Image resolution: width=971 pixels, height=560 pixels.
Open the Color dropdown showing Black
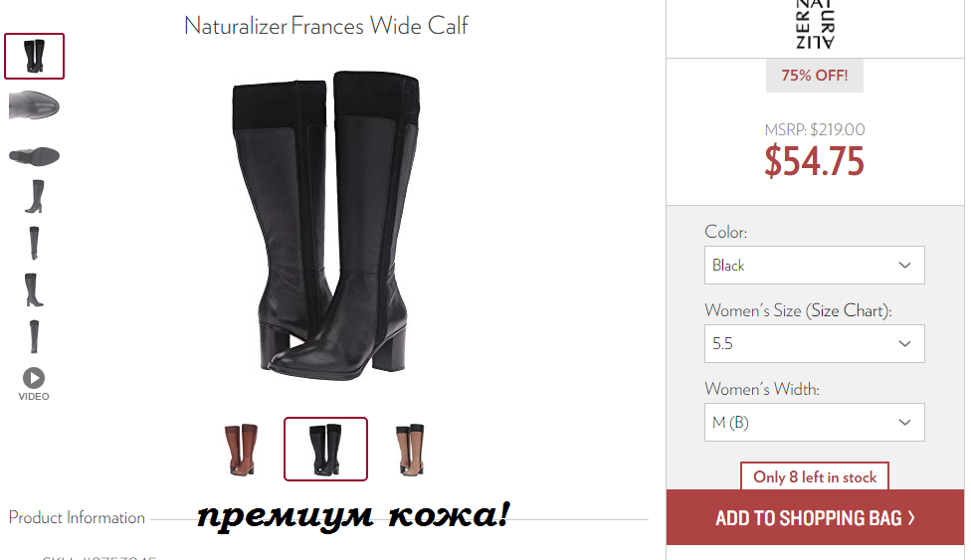click(815, 266)
